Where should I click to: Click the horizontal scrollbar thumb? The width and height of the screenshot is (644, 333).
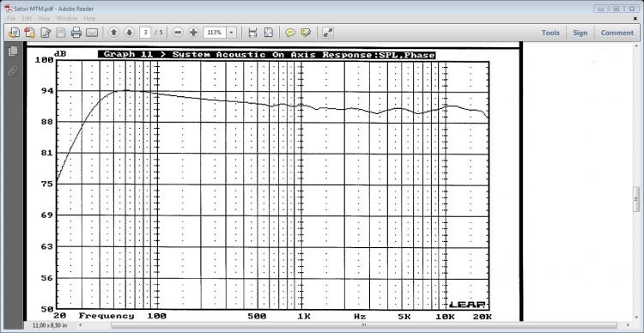pos(364,325)
